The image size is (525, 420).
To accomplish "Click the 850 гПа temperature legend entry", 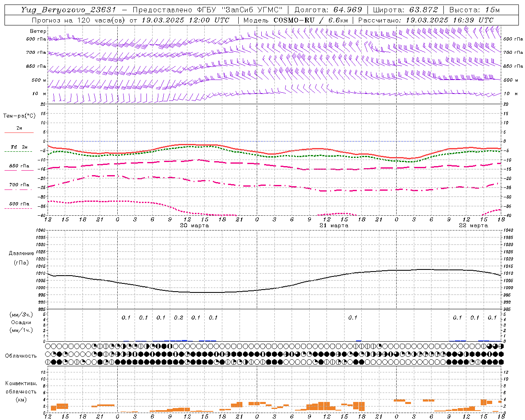I will pyautogui.click(x=19, y=166).
